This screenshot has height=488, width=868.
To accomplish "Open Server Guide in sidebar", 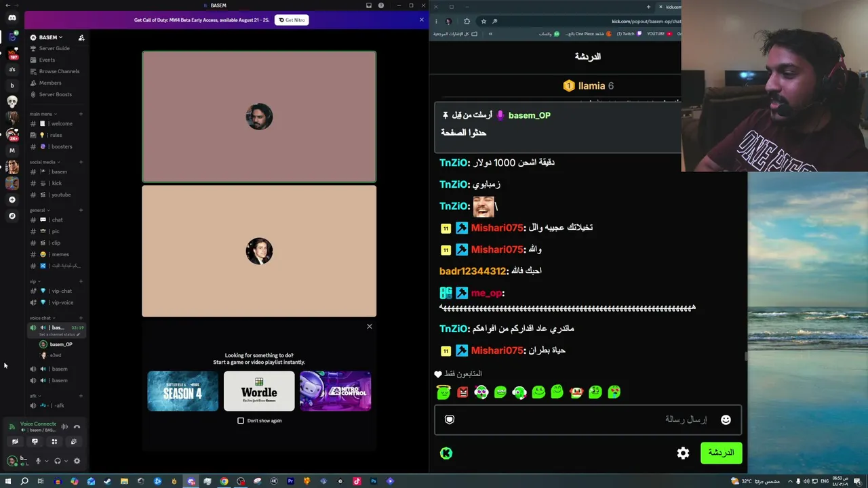I will click(54, 48).
